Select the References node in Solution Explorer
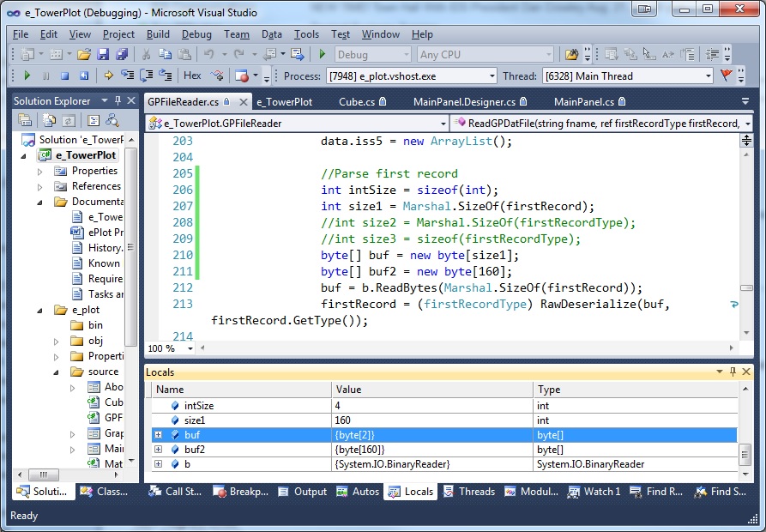766x532 pixels. pos(96,186)
